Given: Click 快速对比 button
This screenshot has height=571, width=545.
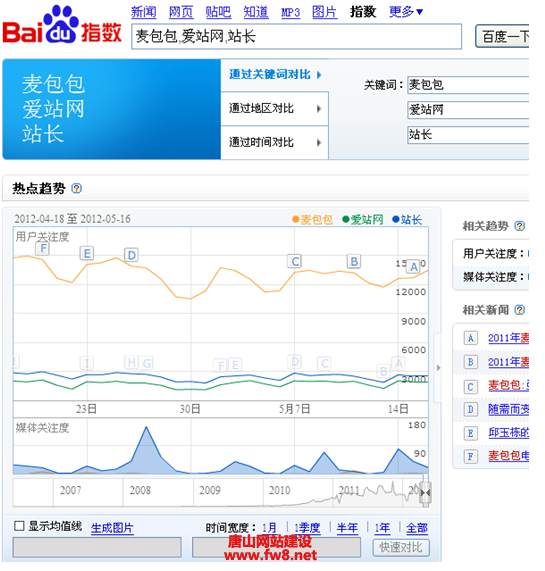Looking at the screenshot, I should [401, 547].
